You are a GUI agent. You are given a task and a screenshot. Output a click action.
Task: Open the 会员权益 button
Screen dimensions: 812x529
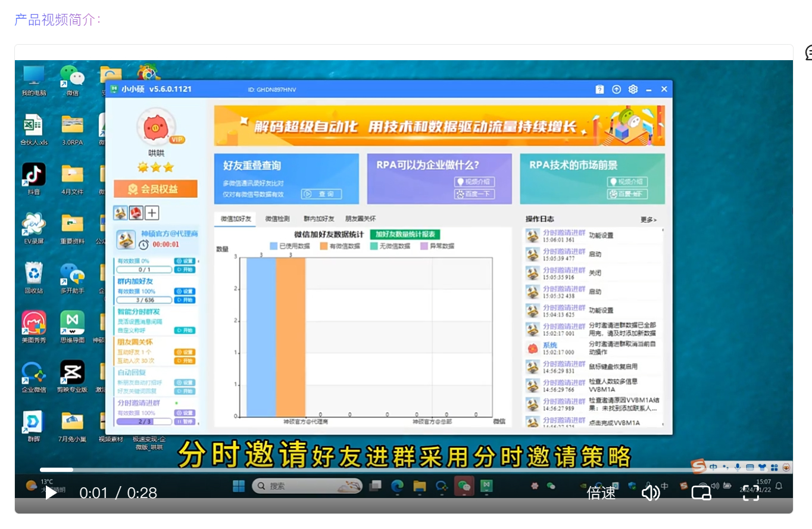(155, 189)
